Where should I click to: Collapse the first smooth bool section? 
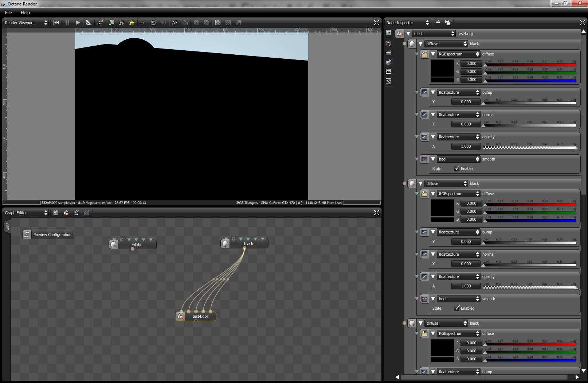click(433, 159)
